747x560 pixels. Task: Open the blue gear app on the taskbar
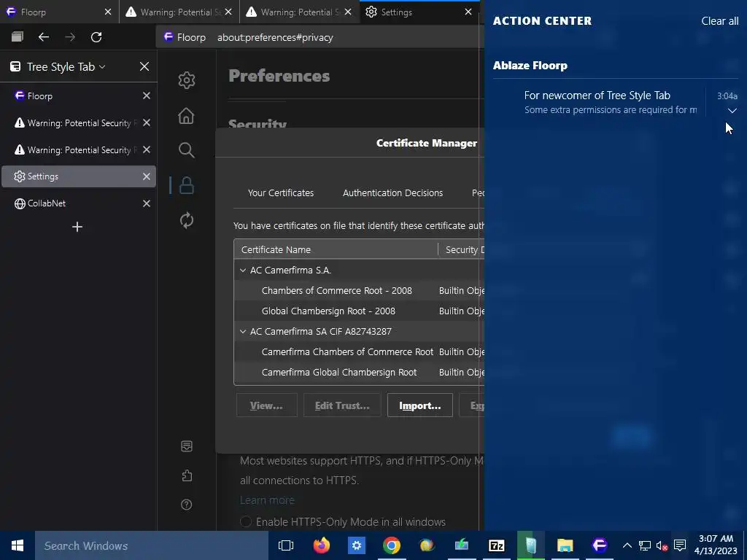[x=356, y=545]
